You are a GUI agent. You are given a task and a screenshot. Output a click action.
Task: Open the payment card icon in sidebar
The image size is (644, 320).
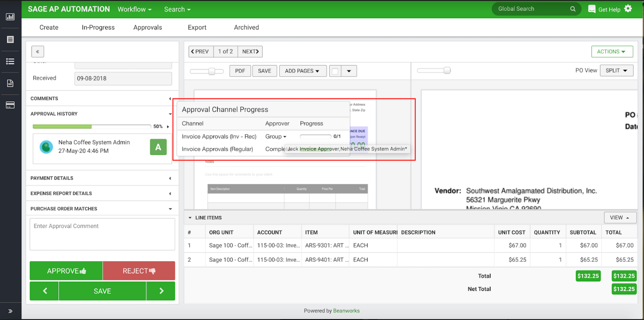10,105
